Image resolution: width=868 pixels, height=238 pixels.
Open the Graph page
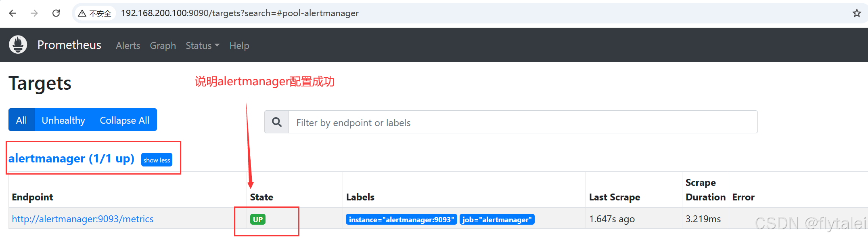(163, 46)
